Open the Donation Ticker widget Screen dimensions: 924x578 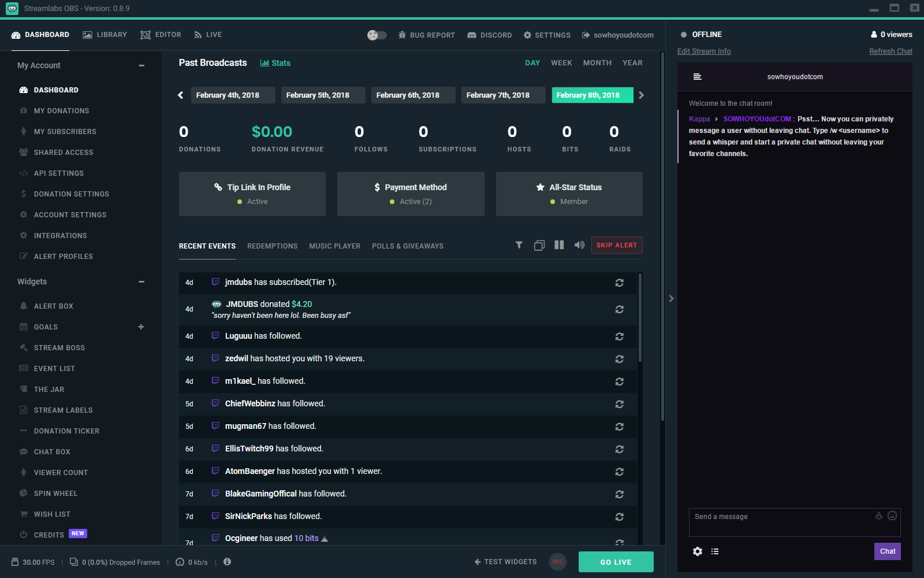pyautogui.click(x=66, y=431)
